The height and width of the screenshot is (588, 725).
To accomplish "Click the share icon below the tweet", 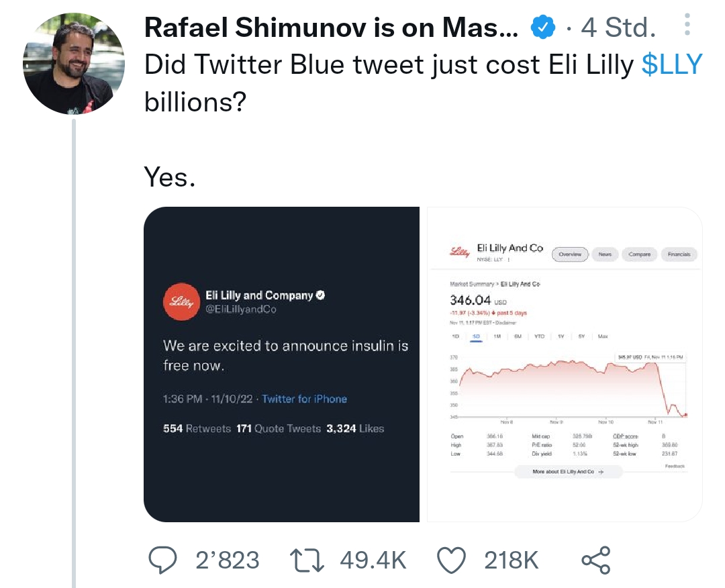I will click(595, 560).
